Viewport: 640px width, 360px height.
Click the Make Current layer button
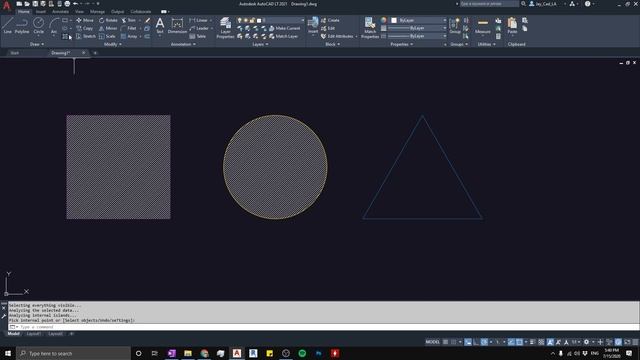[285, 28]
